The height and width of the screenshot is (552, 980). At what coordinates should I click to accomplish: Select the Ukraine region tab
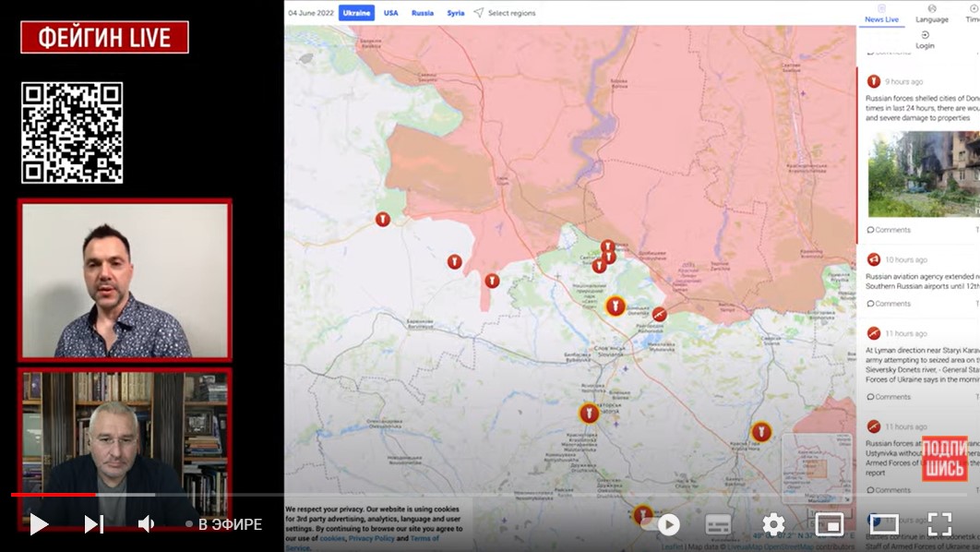[356, 13]
